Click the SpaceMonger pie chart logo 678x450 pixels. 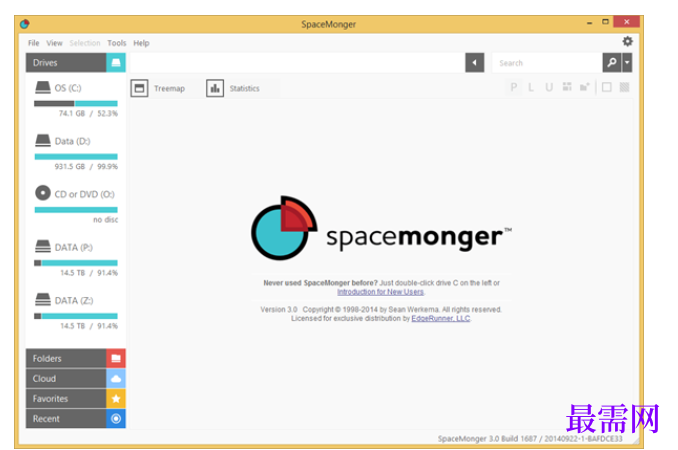[284, 228]
